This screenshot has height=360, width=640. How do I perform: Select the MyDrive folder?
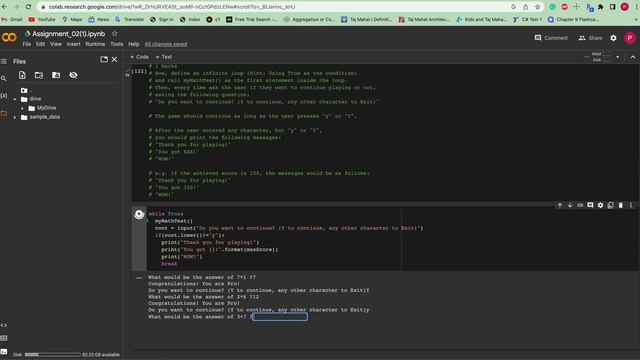[47, 108]
